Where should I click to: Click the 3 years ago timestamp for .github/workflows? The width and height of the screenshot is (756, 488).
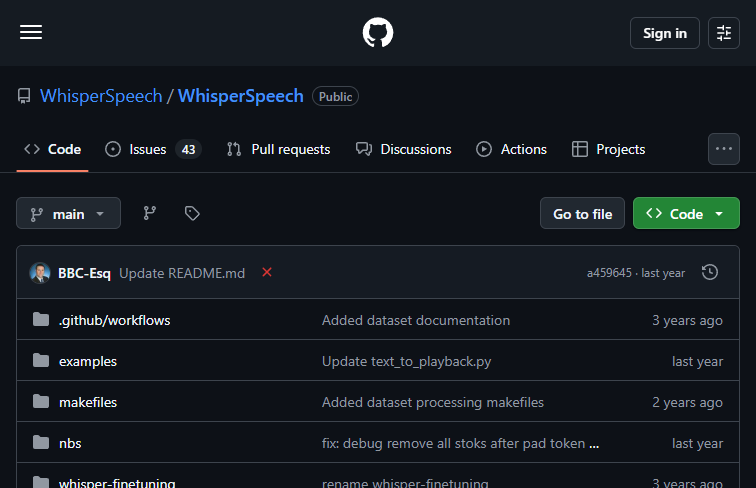coord(687,320)
